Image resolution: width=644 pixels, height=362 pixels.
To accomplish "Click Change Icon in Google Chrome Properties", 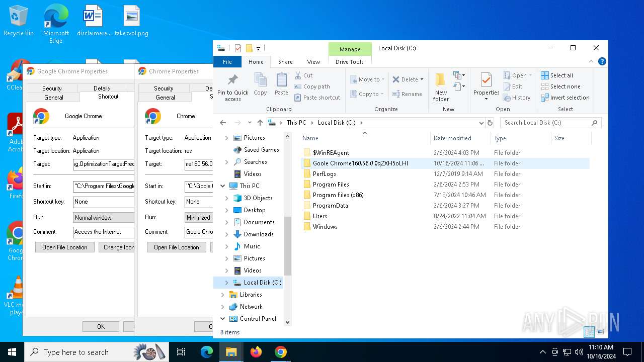I will (x=117, y=247).
